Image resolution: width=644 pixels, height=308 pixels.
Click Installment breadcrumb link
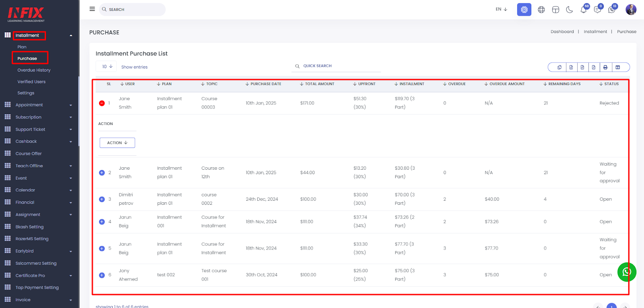pos(595,32)
